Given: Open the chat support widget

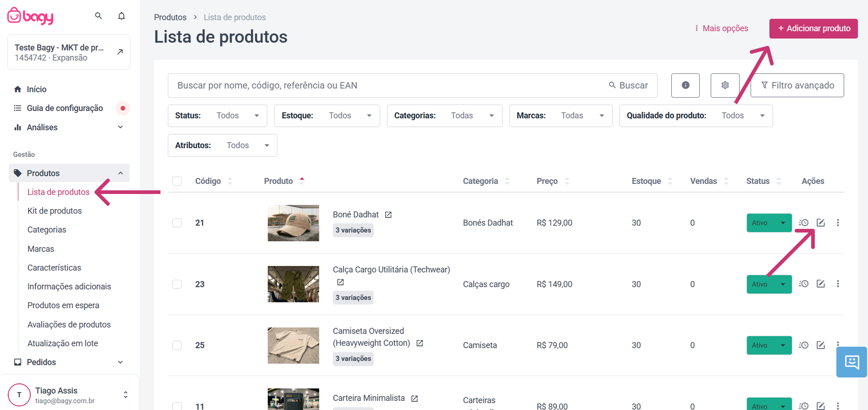Looking at the screenshot, I should point(851,362).
